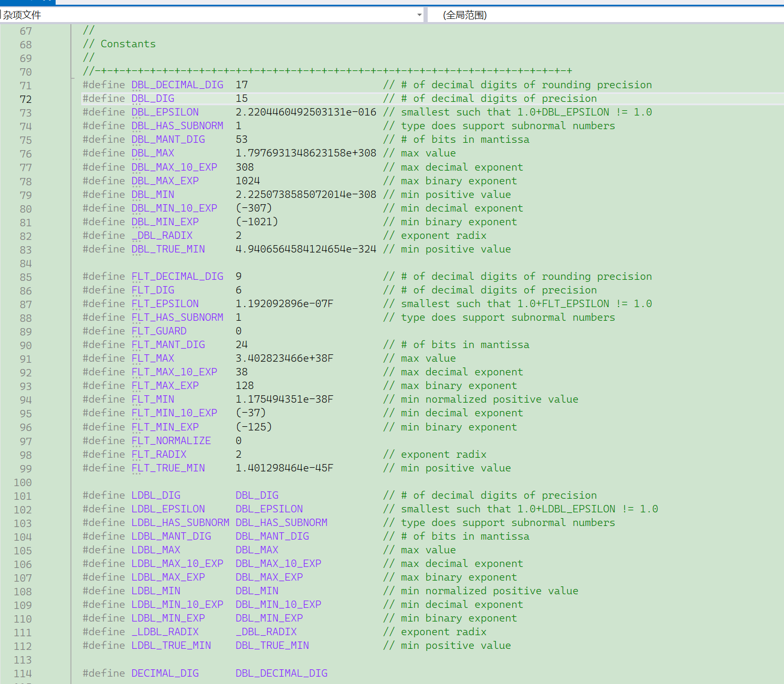
Task: Open the (全局范围) scope dropdown
Action: coord(606,15)
